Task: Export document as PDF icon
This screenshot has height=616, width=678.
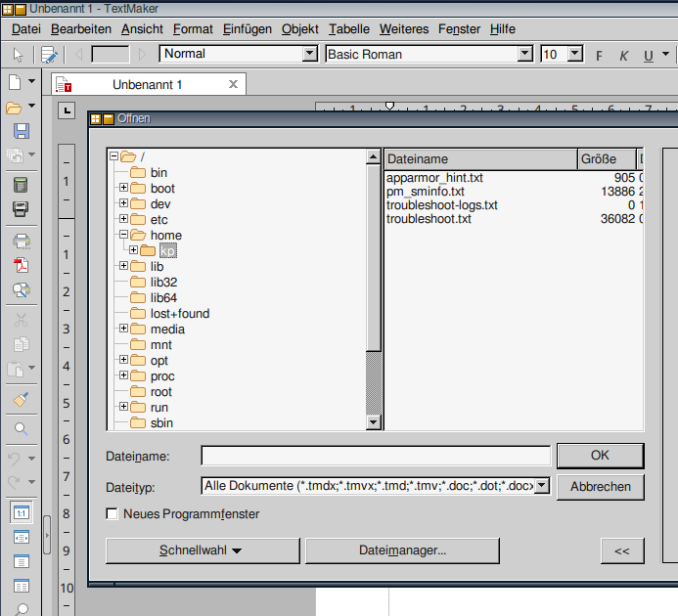Action: (21, 265)
